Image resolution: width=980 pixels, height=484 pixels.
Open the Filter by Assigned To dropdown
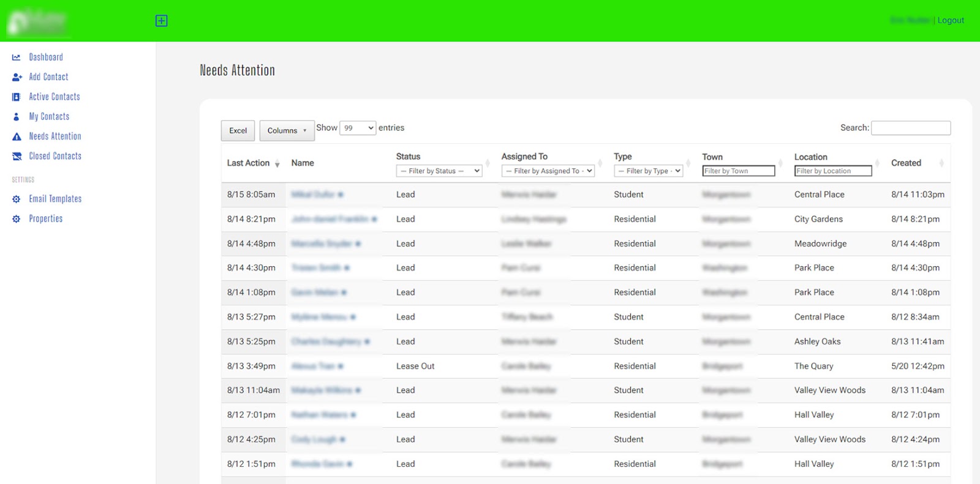(x=548, y=171)
